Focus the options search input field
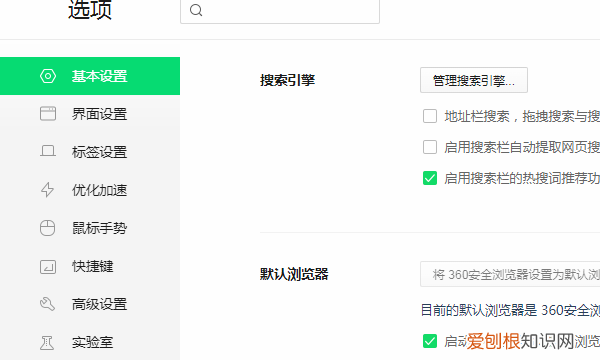 280,10
